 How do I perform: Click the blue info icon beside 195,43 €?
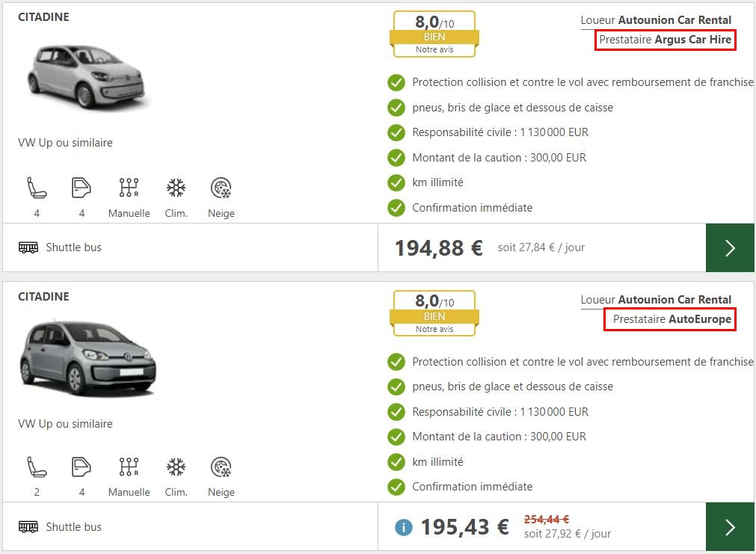[x=404, y=527]
